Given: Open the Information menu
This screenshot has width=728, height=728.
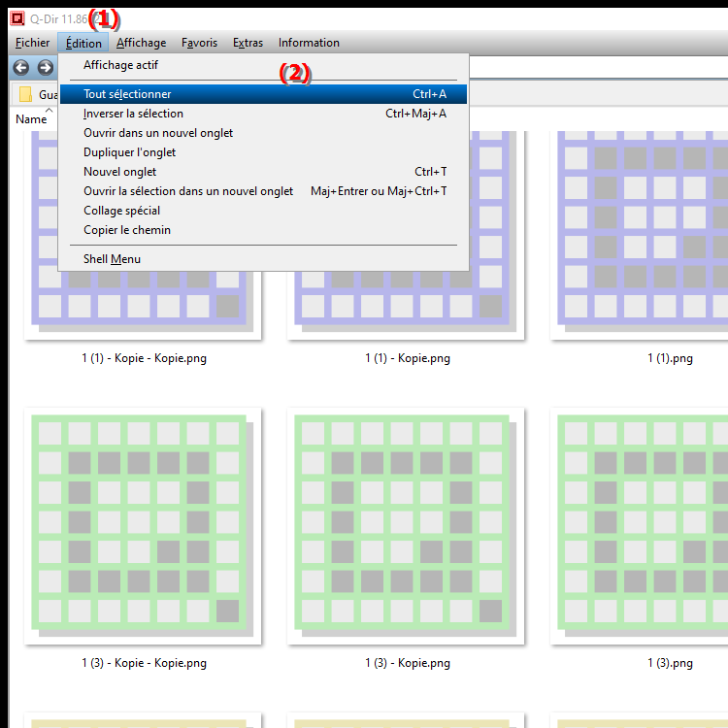Looking at the screenshot, I should (309, 43).
